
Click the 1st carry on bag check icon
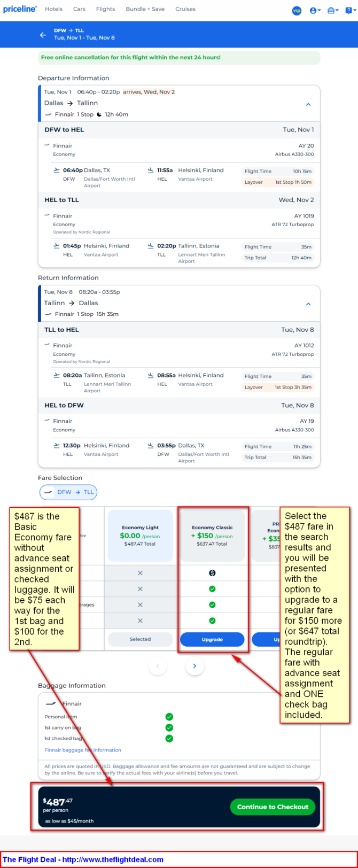pos(169,727)
